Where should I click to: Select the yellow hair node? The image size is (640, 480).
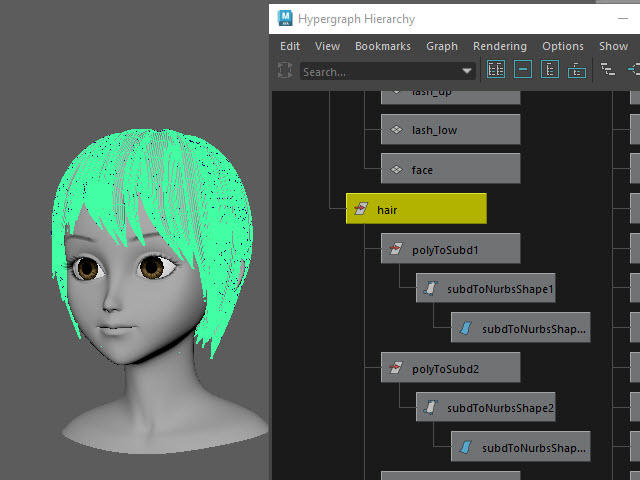416,209
